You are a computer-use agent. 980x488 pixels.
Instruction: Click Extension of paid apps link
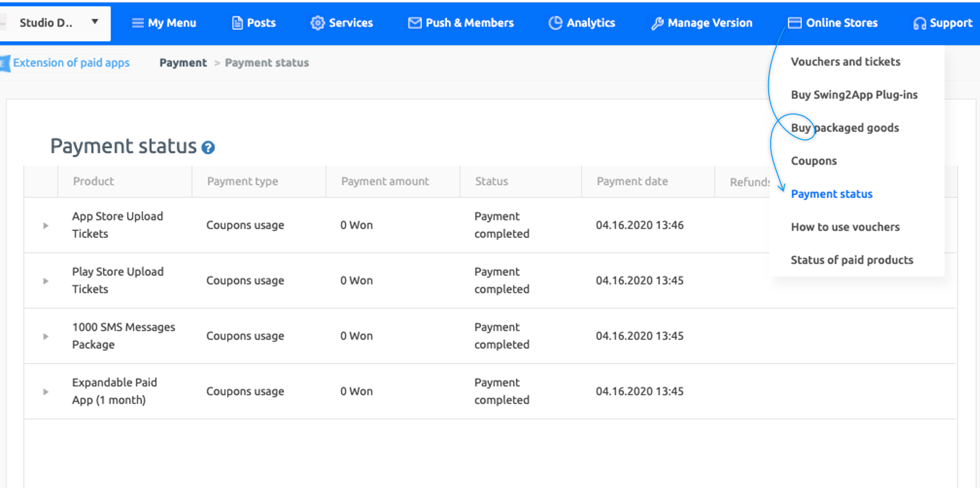tap(71, 63)
